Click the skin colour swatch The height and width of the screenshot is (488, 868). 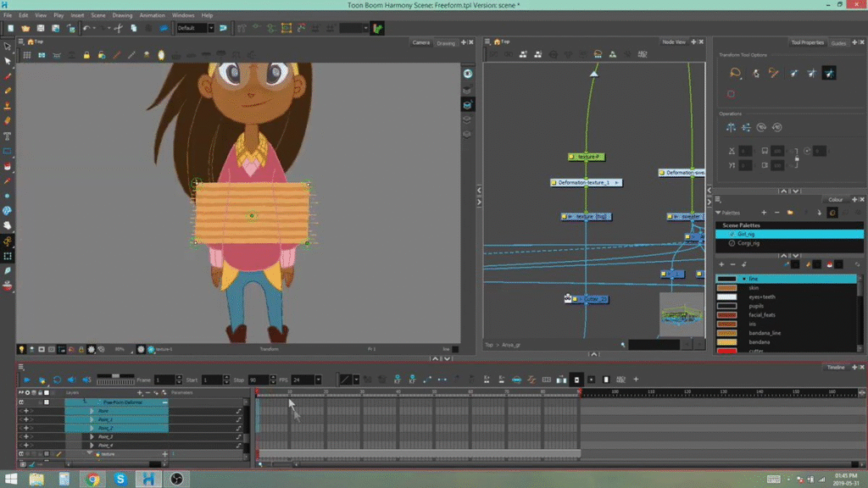[x=726, y=288]
